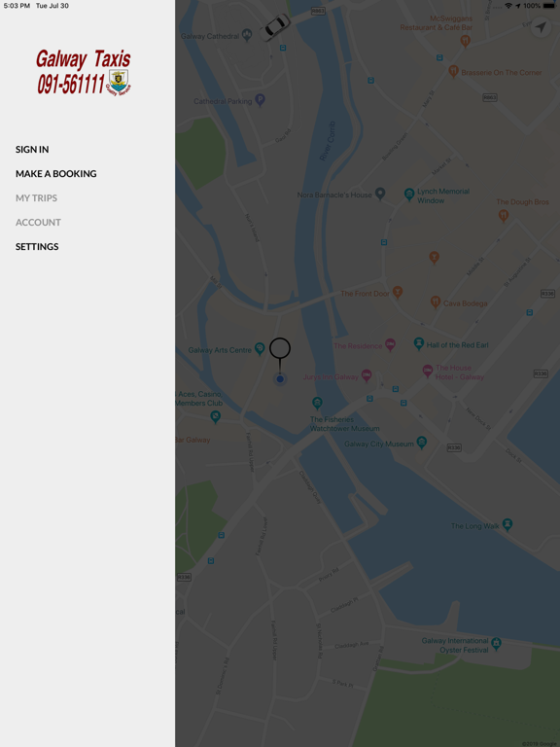Viewport: 560px width, 747px height.
Task: Tap Galway International Oyster Festival marker
Action: pyautogui.click(x=496, y=644)
